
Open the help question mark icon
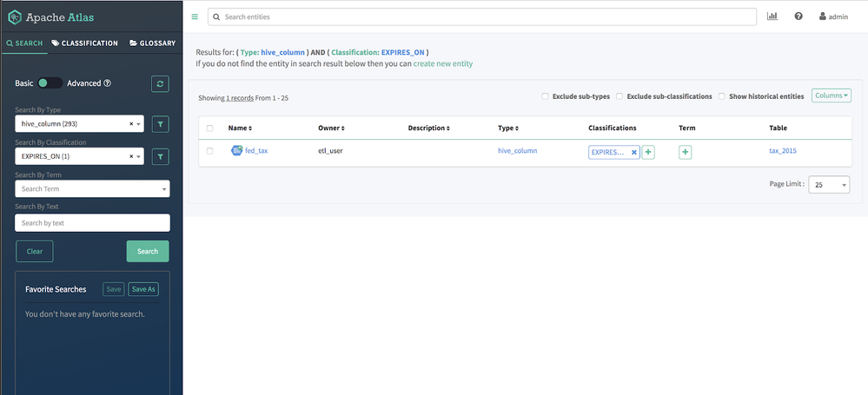coord(798,16)
